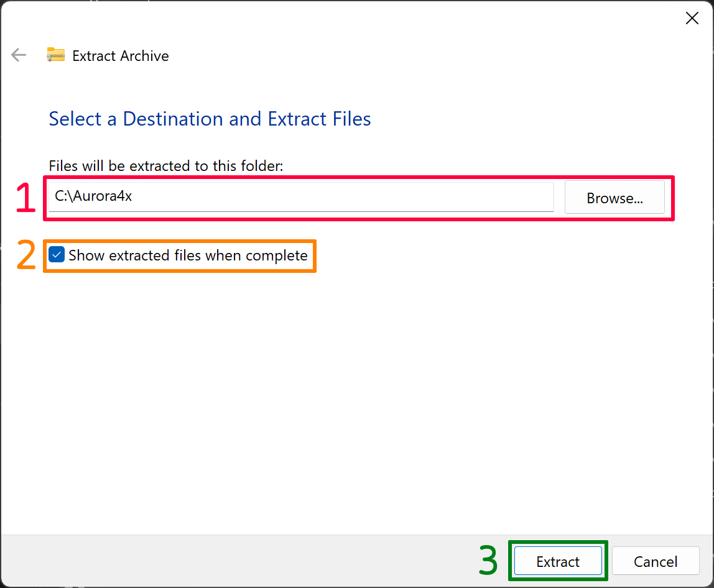Open the Browse... folder picker
The image size is (714, 588).
coord(614,198)
